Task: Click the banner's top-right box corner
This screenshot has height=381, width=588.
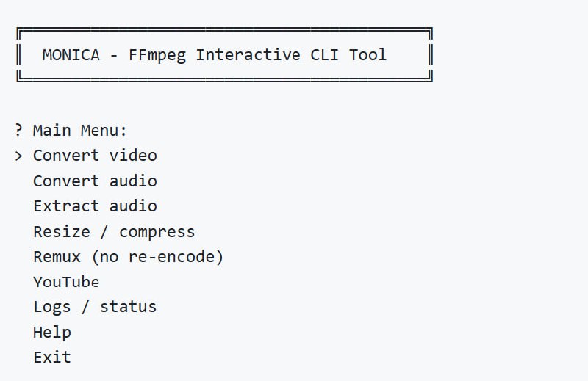Action: 430,32
